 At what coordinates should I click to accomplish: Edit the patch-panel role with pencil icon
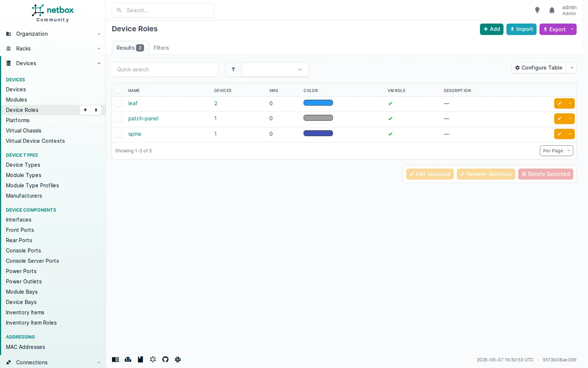[560, 118]
